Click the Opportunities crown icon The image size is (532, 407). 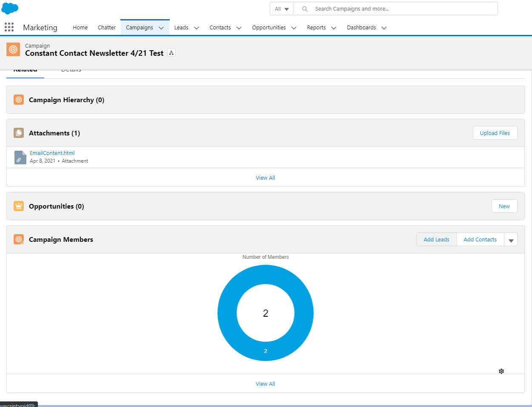(19, 206)
